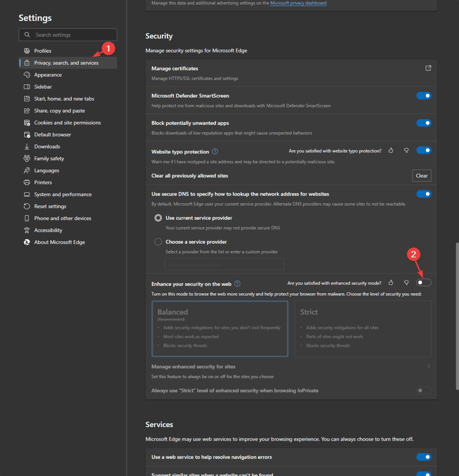This screenshot has height=476, width=459.
Task: Go to Appearance settings
Action: (x=68, y=74)
